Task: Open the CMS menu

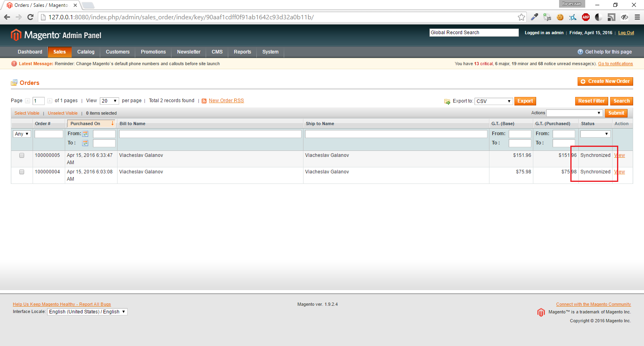Action: [217, 52]
